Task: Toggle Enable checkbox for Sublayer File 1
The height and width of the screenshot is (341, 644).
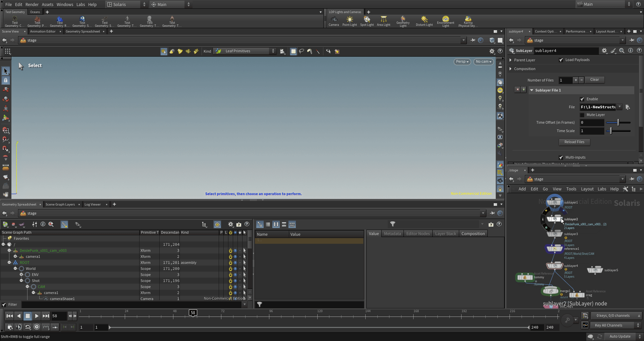Action: click(582, 99)
